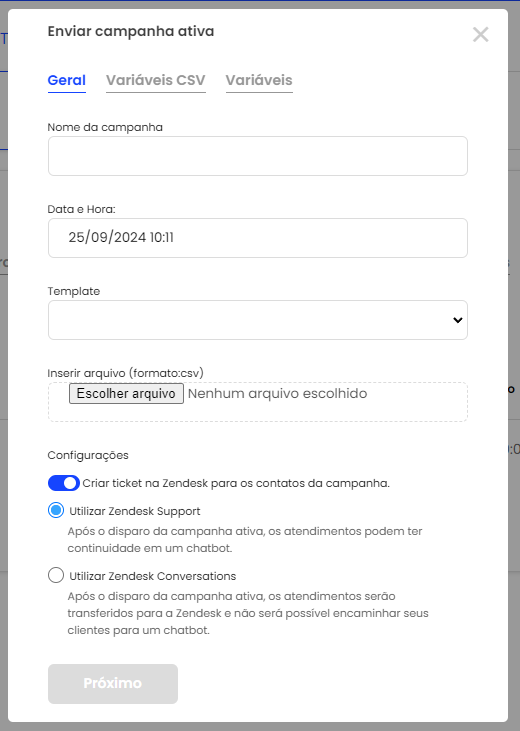The image size is (520, 731).
Task: Click the Inserir arquivo (formato:csv) label
Action: [125, 373]
